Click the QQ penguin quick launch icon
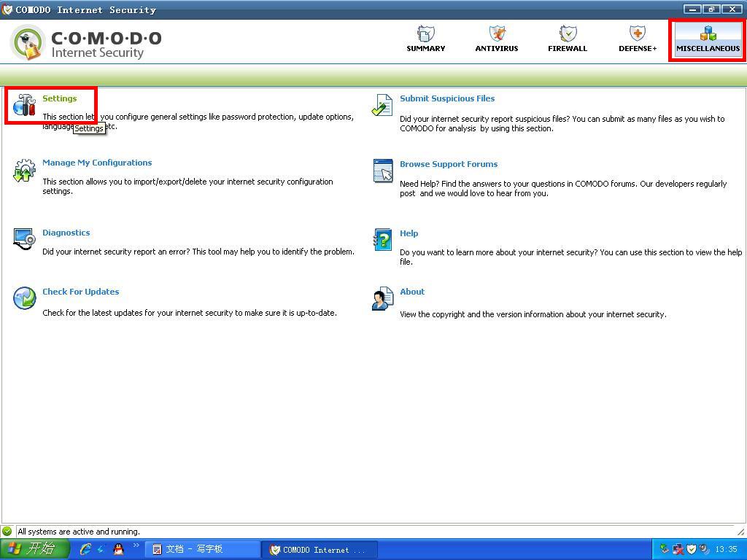Viewport: 747px width, 560px height. (119, 549)
